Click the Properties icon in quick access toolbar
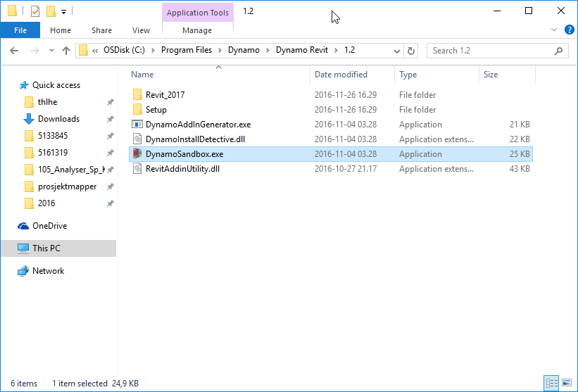 tap(35, 11)
